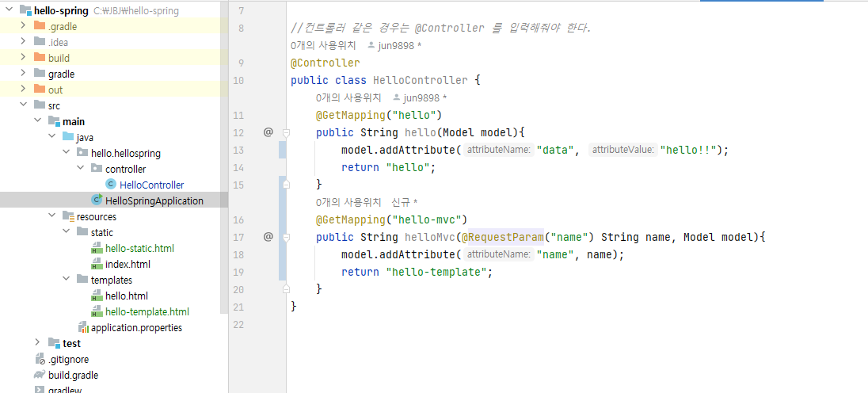This screenshot has height=393, width=868.
Task: Click the main module folder icon
Action: click(54, 121)
